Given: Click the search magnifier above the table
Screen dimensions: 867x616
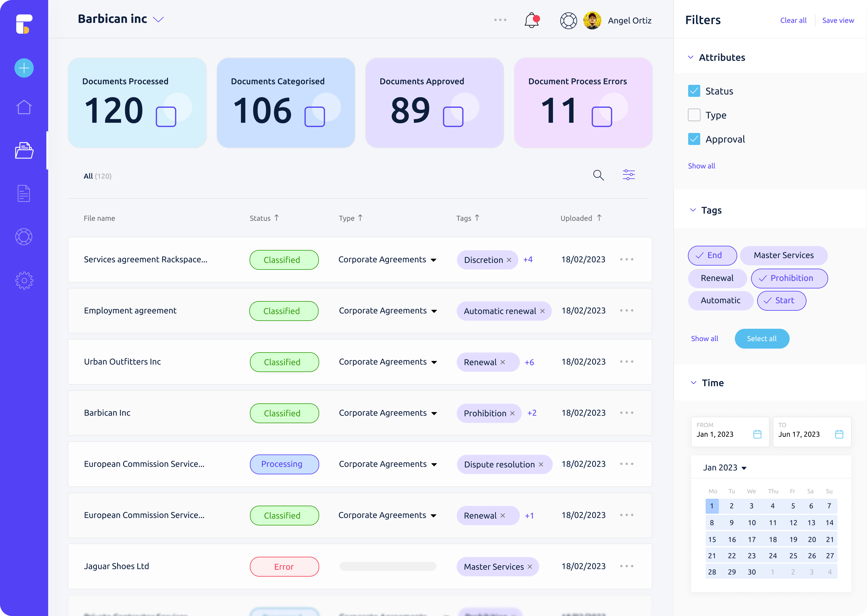Looking at the screenshot, I should tap(598, 175).
